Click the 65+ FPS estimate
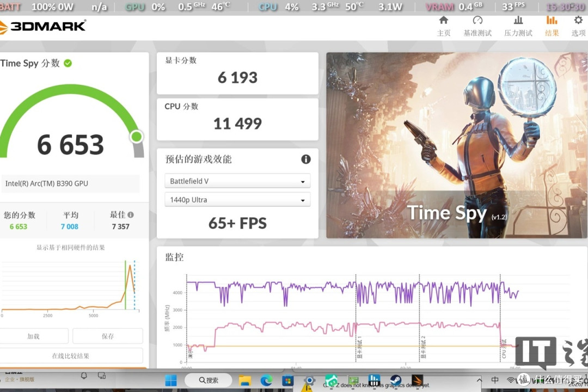 pyautogui.click(x=237, y=223)
